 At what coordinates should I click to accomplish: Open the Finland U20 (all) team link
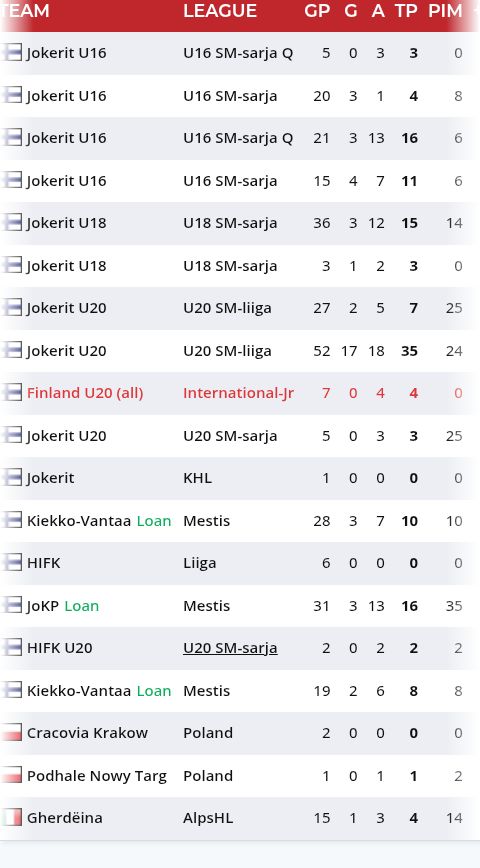pyautogui.click(x=85, y=393)
